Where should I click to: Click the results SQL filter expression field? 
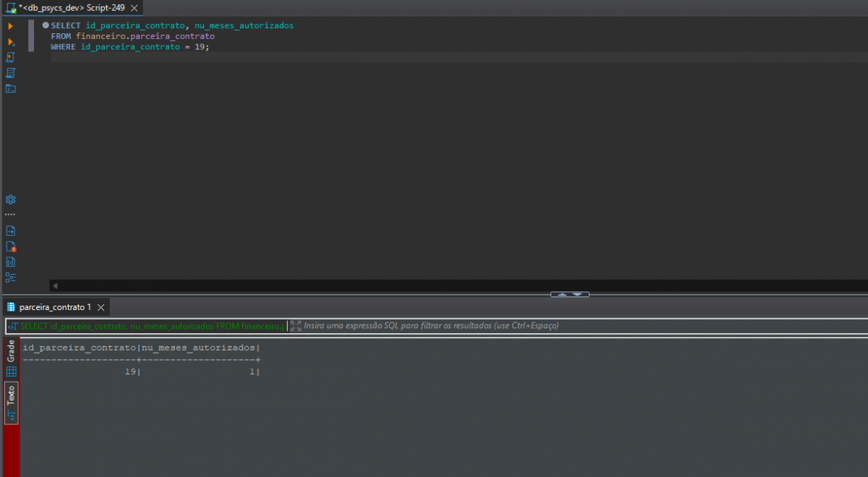(584, 326)
